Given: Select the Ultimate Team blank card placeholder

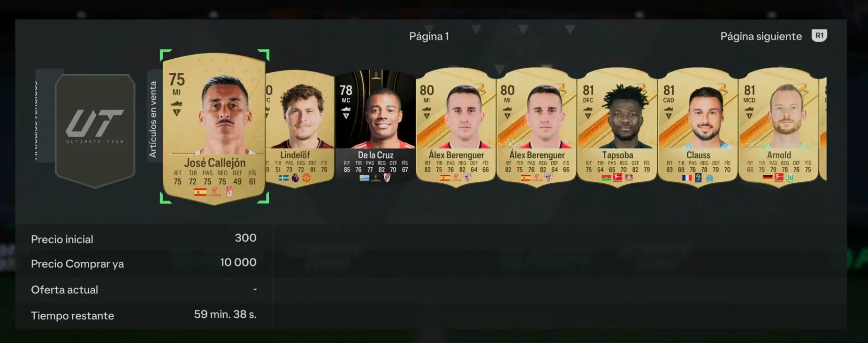Looking at the screenshot, I should pyautogui.click(x=95, y=131).
